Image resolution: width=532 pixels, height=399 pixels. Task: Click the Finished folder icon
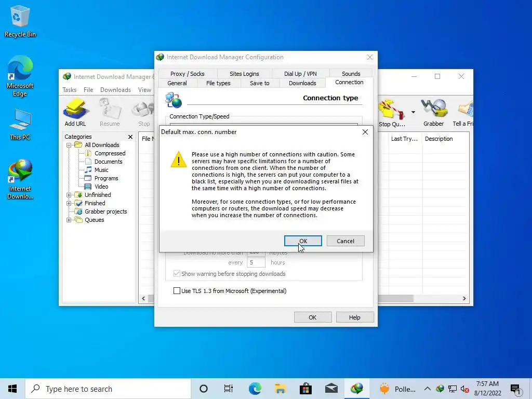click(x=78, y=203)
